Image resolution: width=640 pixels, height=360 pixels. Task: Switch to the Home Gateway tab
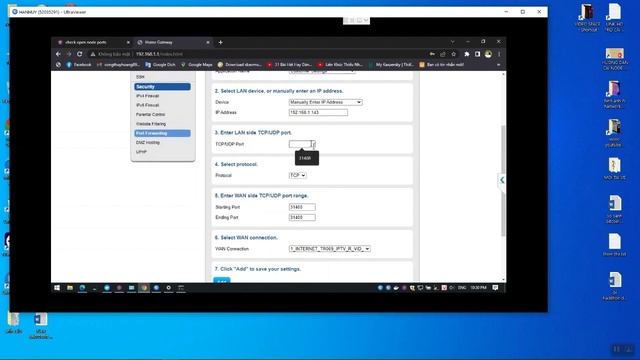(x=159, y=42)
